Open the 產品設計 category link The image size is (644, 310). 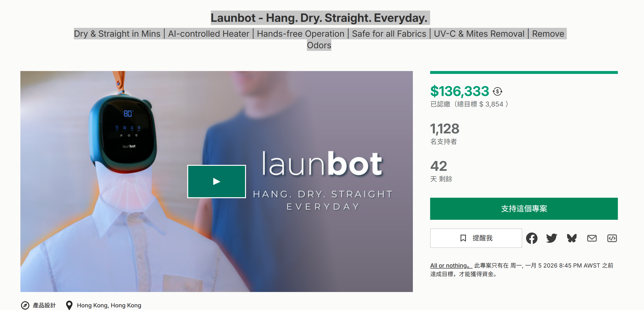pos(44,305)
